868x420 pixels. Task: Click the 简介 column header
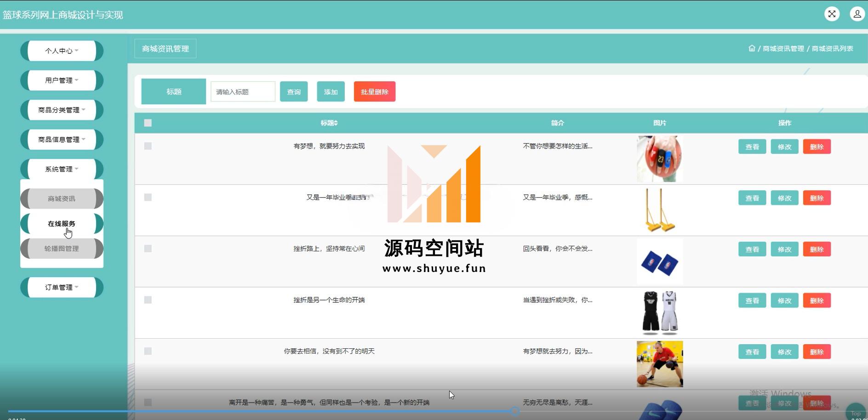(557, 123)
